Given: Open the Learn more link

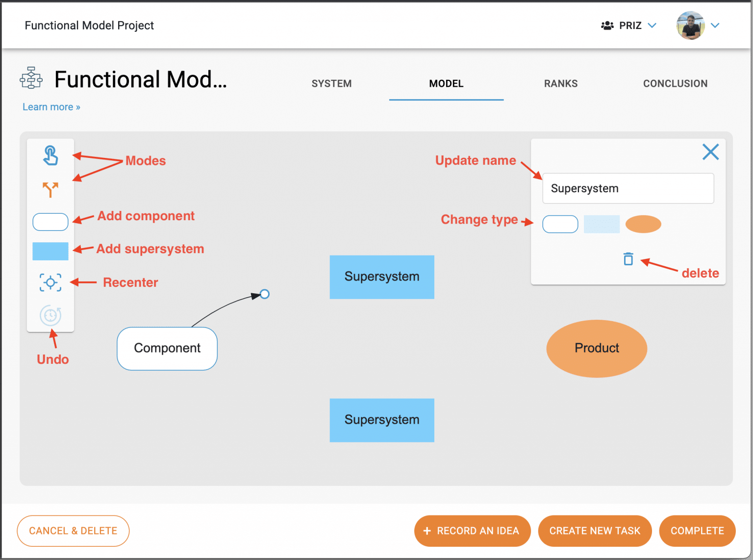Looking at the screenshot, I should point(50,106).
